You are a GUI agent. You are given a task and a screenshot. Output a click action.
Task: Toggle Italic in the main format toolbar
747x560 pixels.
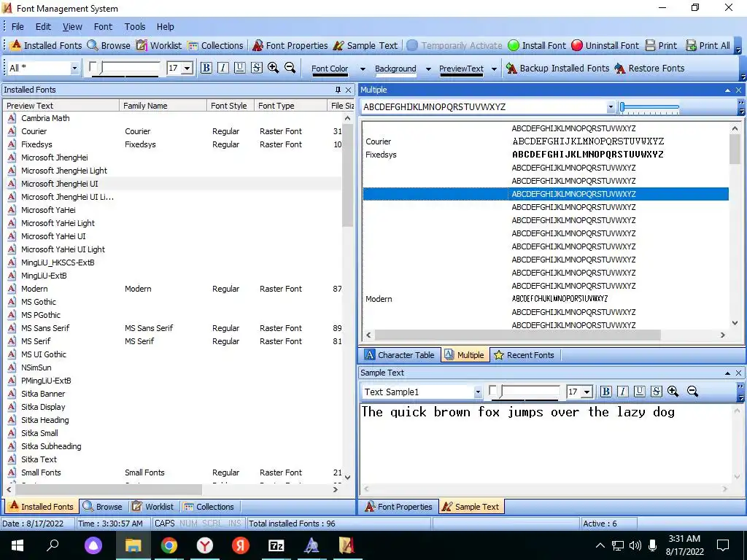pos(223,68)
